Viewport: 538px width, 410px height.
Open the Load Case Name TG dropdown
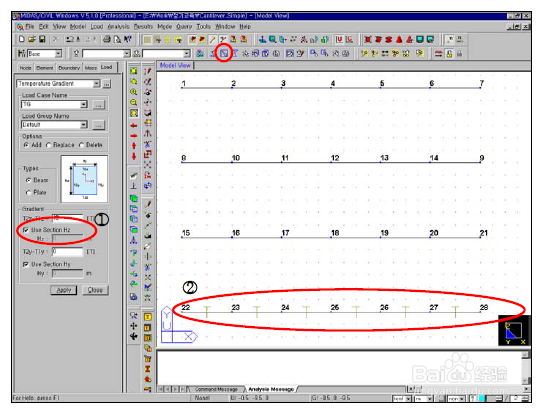pos(83,104)
